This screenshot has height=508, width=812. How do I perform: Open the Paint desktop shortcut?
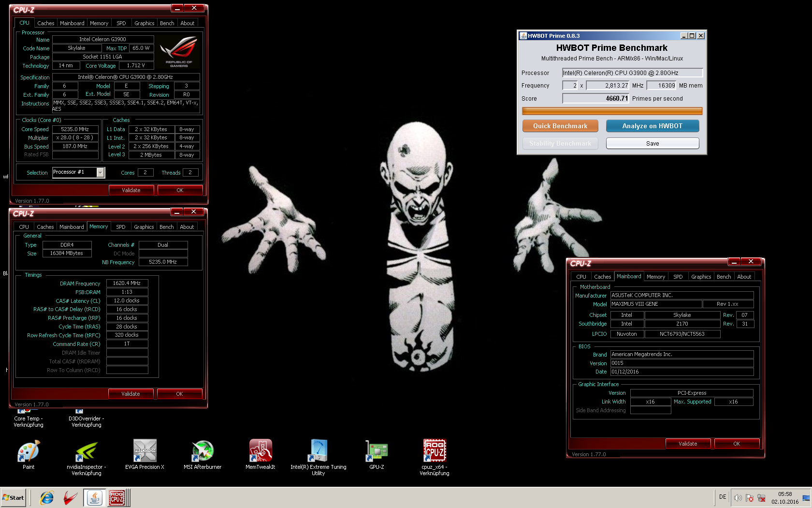pyautogui.click(x=29, y=455)
